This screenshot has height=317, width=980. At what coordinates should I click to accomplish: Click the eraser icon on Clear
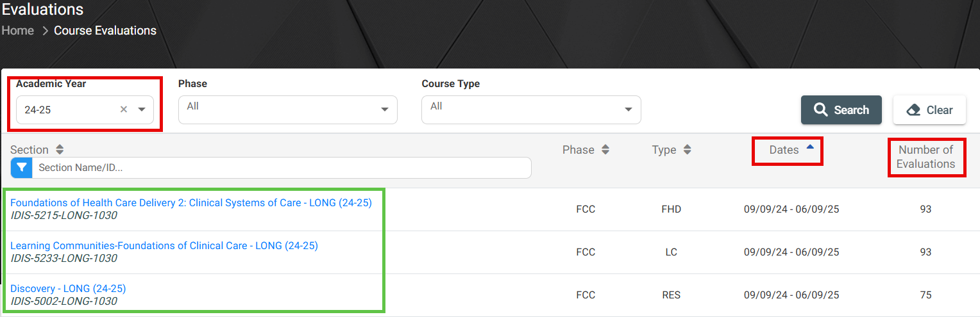tap(913, 110)
